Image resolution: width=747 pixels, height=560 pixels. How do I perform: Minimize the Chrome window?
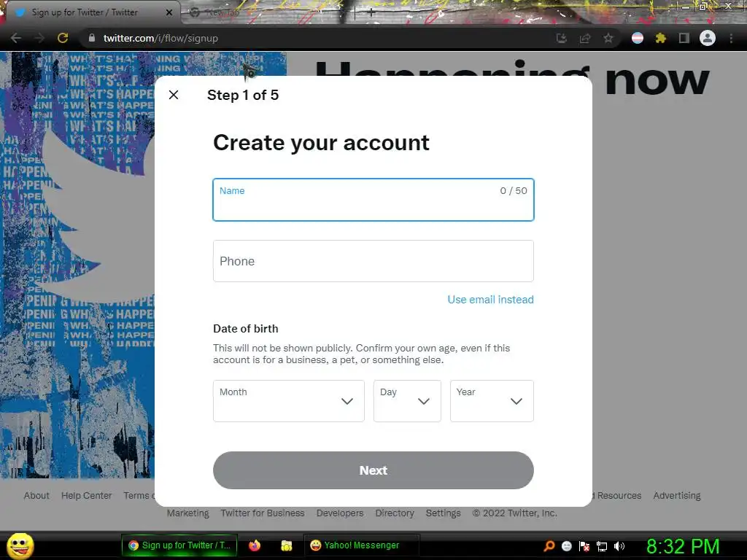(x=686, y=7)
